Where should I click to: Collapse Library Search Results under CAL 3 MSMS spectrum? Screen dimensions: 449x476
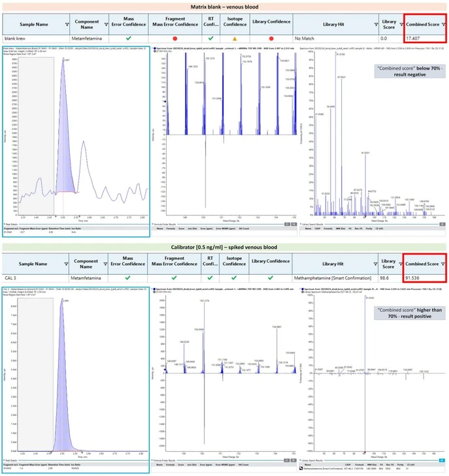(301, 460)
